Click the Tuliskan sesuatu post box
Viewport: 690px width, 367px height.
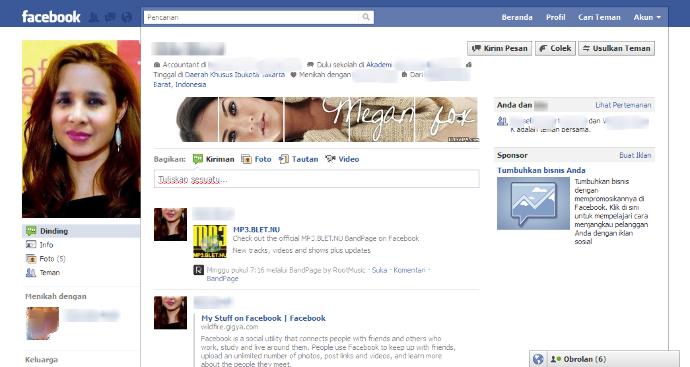point(316,179)
